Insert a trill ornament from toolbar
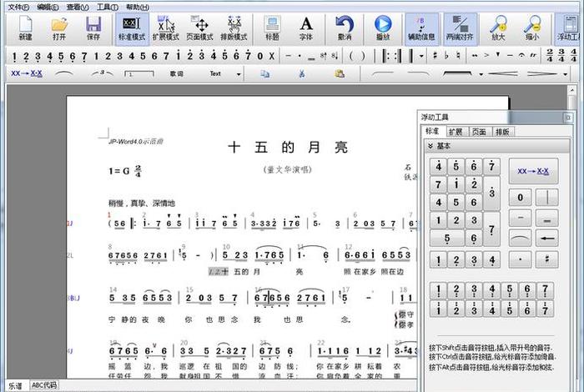This screenshot has height=392, width=584. [533, 56]
